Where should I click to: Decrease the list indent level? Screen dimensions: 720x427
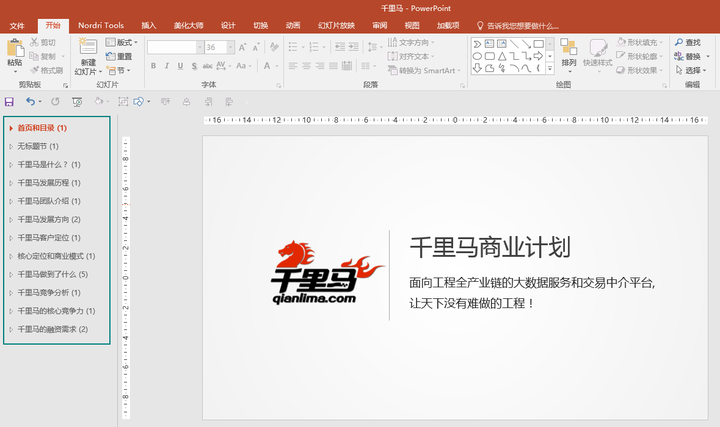[340, 46]
